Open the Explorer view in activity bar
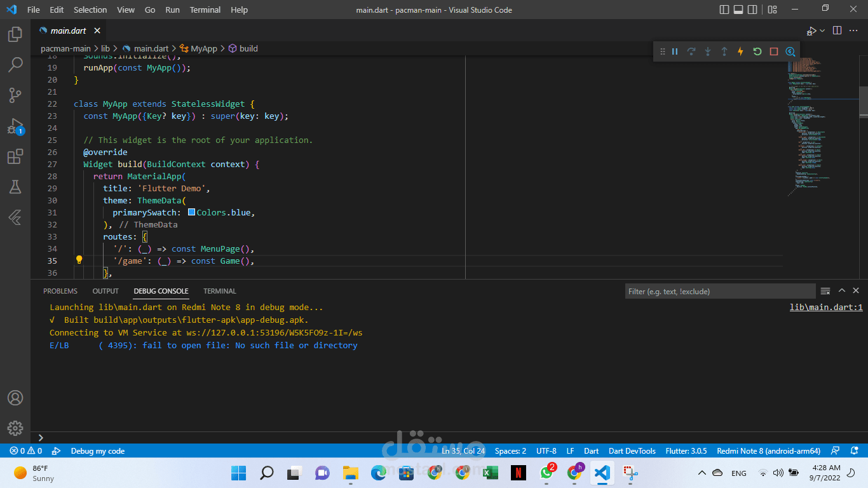The image size is (868, 488). click(15, 34)
